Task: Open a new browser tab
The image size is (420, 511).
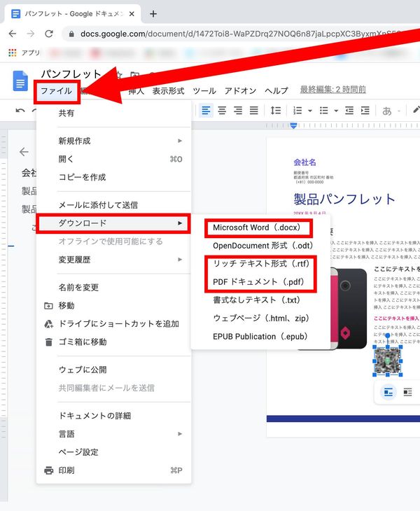Action: pos(153,14)
